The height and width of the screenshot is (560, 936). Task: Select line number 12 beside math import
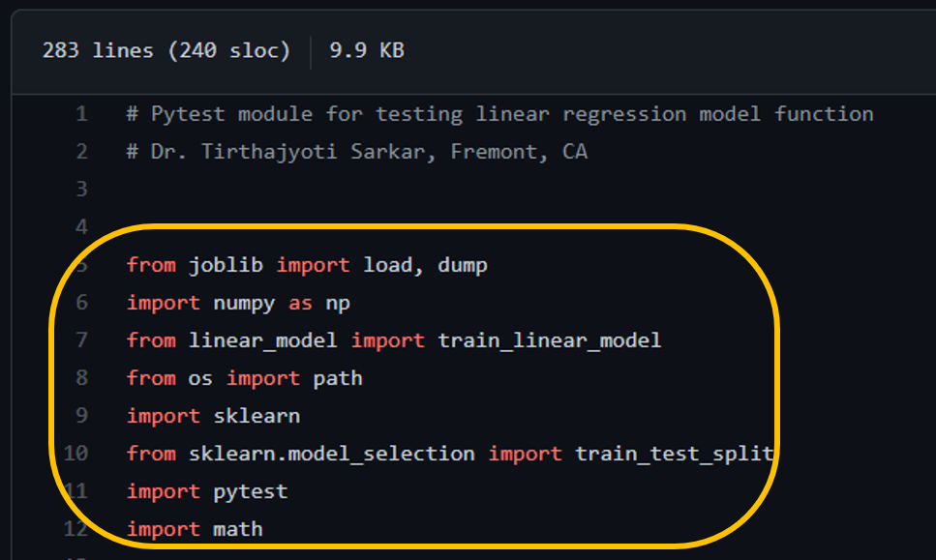75,529
